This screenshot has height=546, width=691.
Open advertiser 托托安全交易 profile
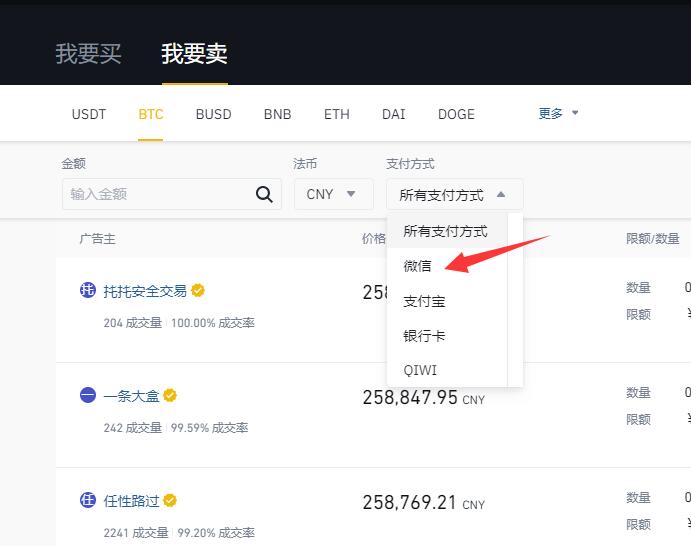point(145,291)
